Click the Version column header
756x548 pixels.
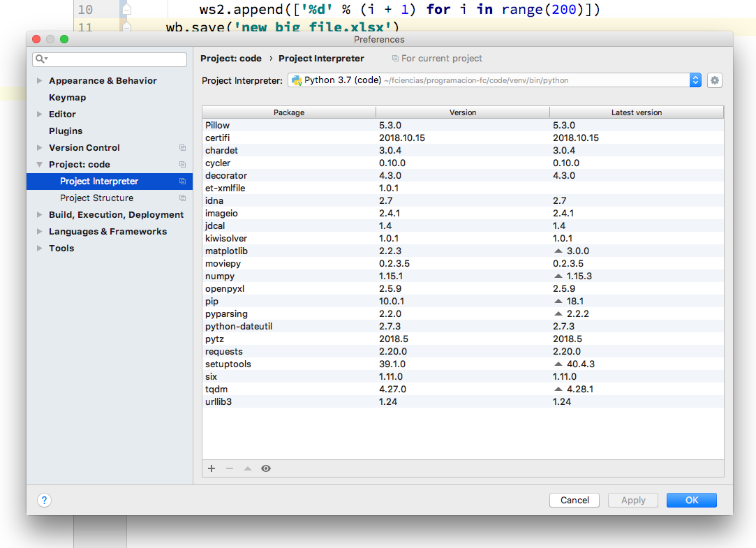463,112
